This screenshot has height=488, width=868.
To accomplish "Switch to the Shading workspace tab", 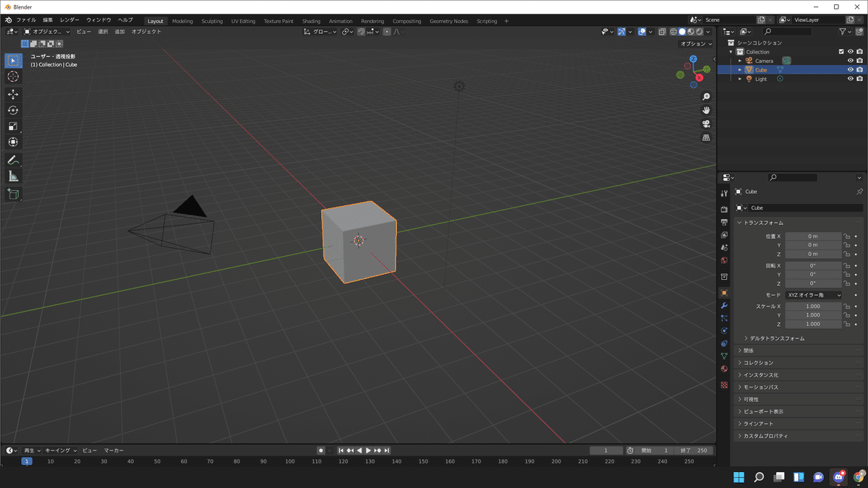I will tap(311, 21).
